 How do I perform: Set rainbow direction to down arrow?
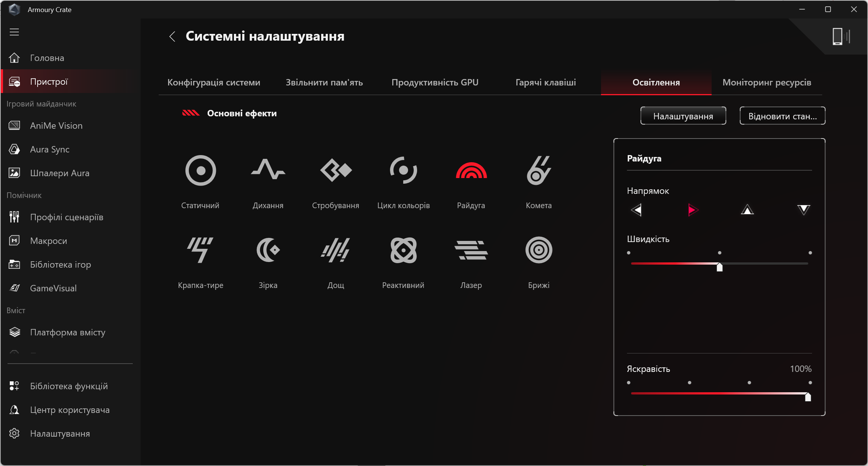[x=804, y=210]
